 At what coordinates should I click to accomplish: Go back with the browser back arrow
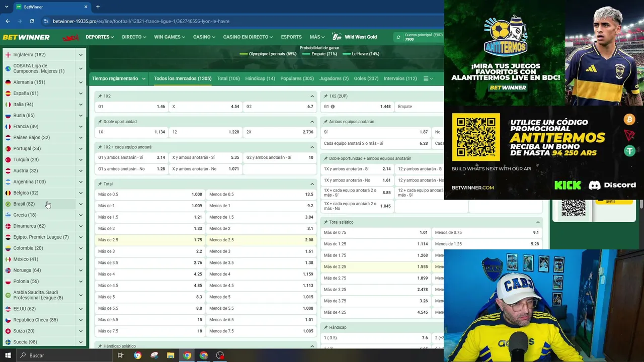click(8, 21)
